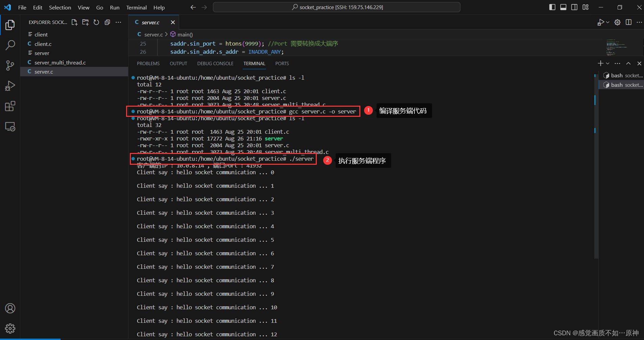644x340 pixels.
Task: Toggle primary side bar visibility
Action: click(552, 7)
